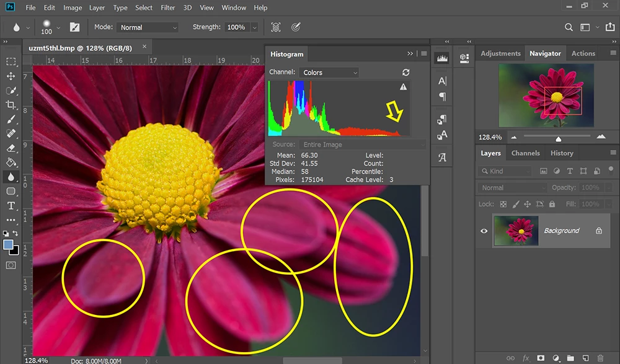Screen dimensions: 620x364
Task: Toggle Sample All Layers option
Action: (276, 27)
